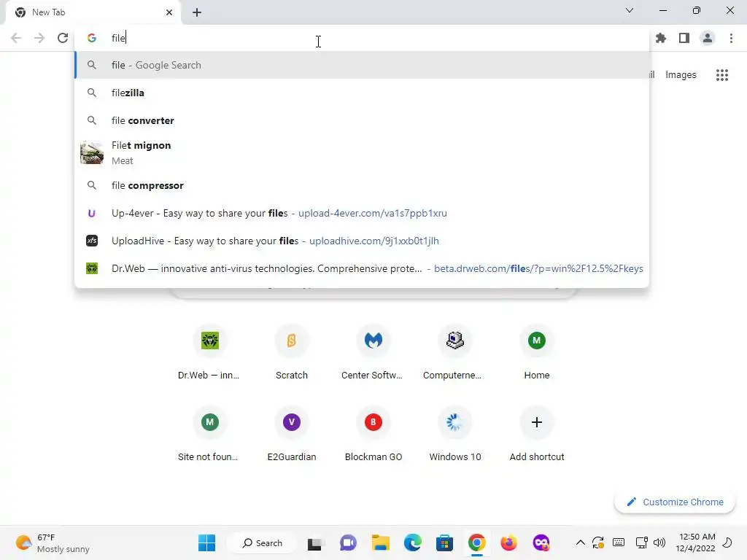This screenshot has height=560, width=747.
Task: Open the Images link
Action: 681,75
